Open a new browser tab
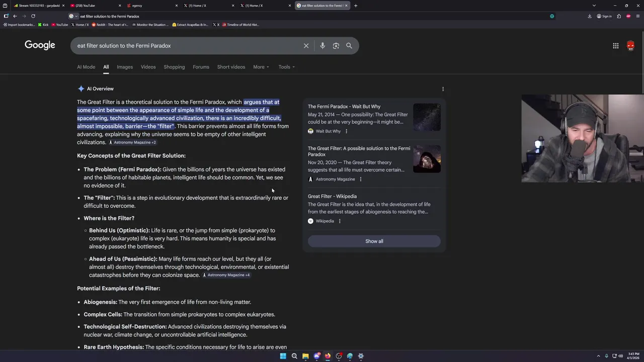The height and width of the screenshot is (362, 644). coord(356,6)
